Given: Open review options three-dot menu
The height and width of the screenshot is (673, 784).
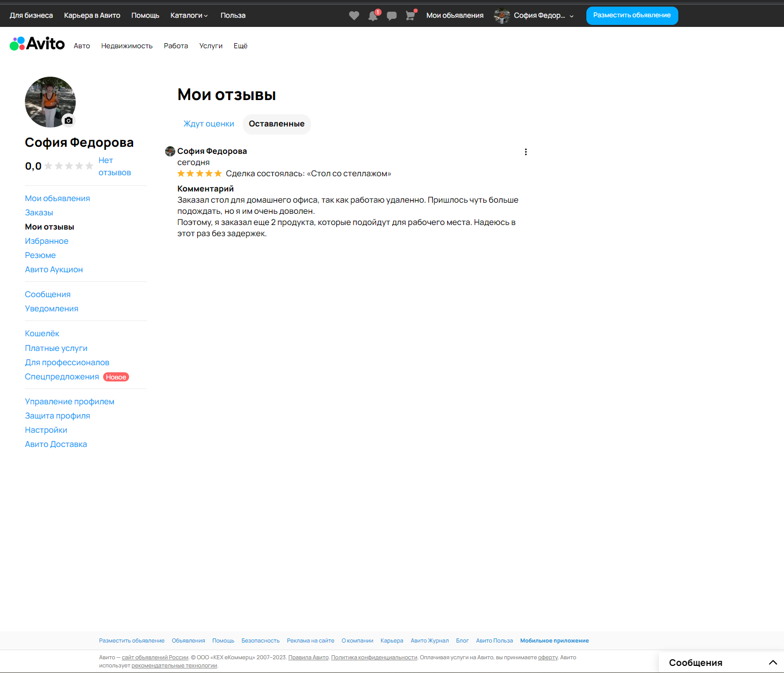Looking at the screenshot, I should [526, 152].
